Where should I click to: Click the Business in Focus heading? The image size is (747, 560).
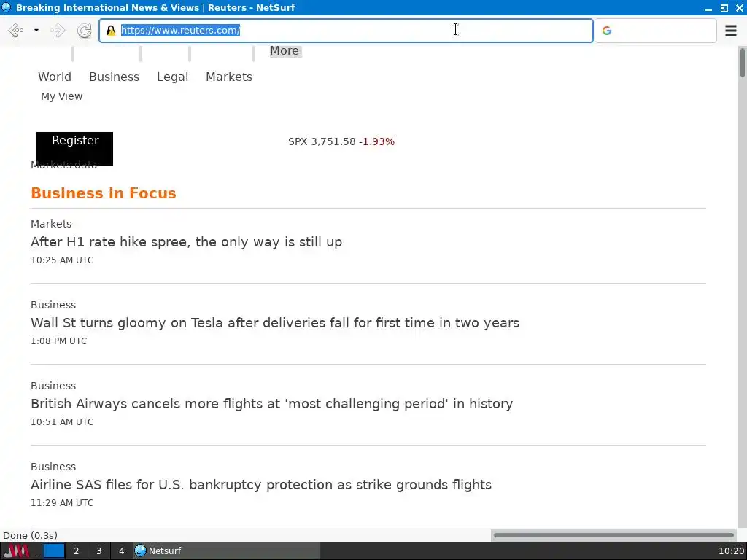(104, 192)
